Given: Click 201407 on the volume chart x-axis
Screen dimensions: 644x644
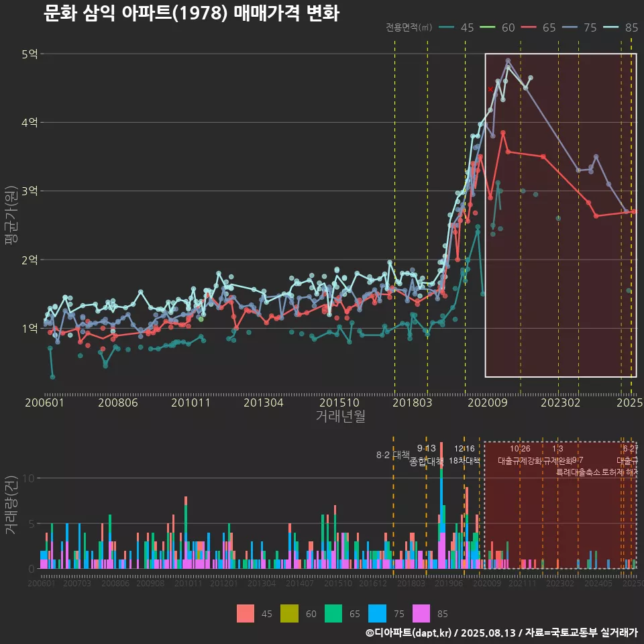Looking at the screenshot, I should 299,583.
